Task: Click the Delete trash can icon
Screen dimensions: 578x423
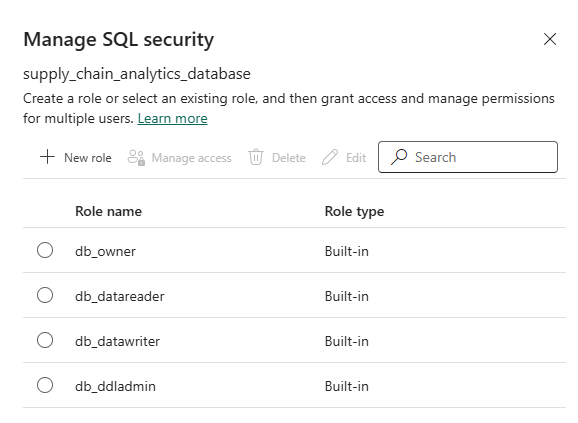Action: pos(256,157)
